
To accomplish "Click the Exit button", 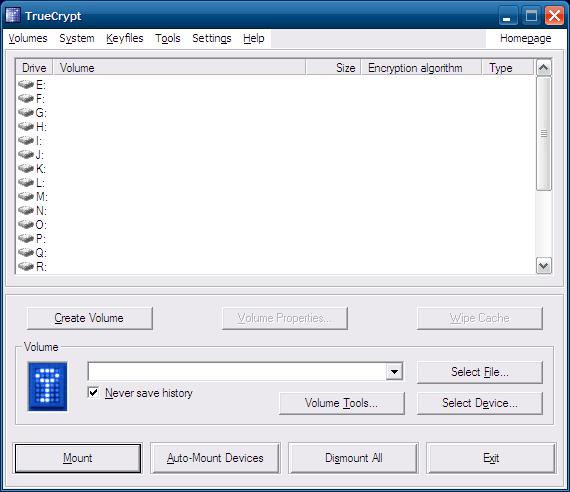I will click(491, 458).
